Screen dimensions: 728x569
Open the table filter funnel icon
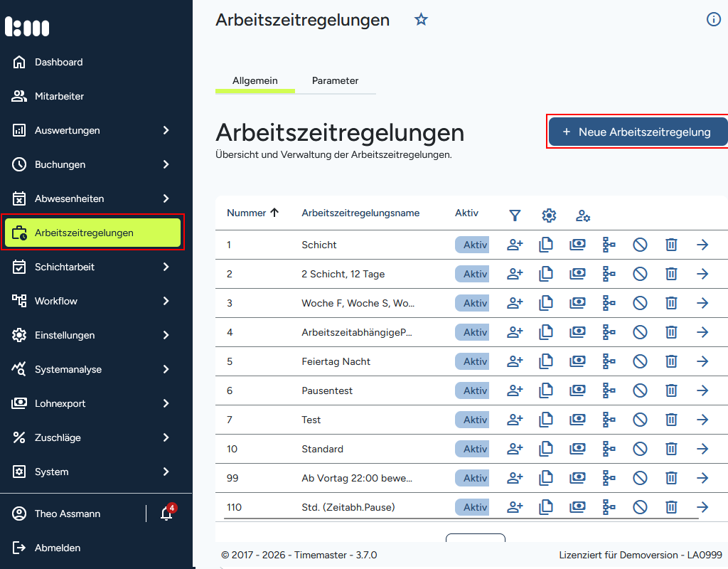click(515, 216)
